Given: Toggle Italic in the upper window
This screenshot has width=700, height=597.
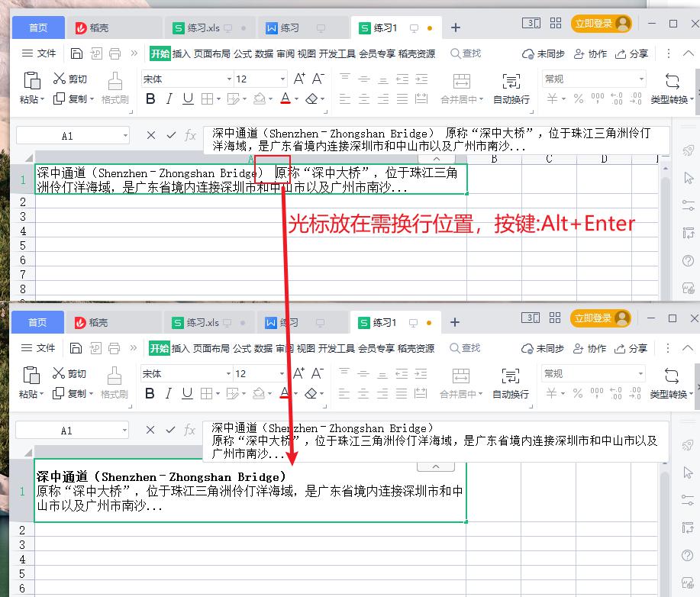Looking at the screenshot, I should pos(169,98).
